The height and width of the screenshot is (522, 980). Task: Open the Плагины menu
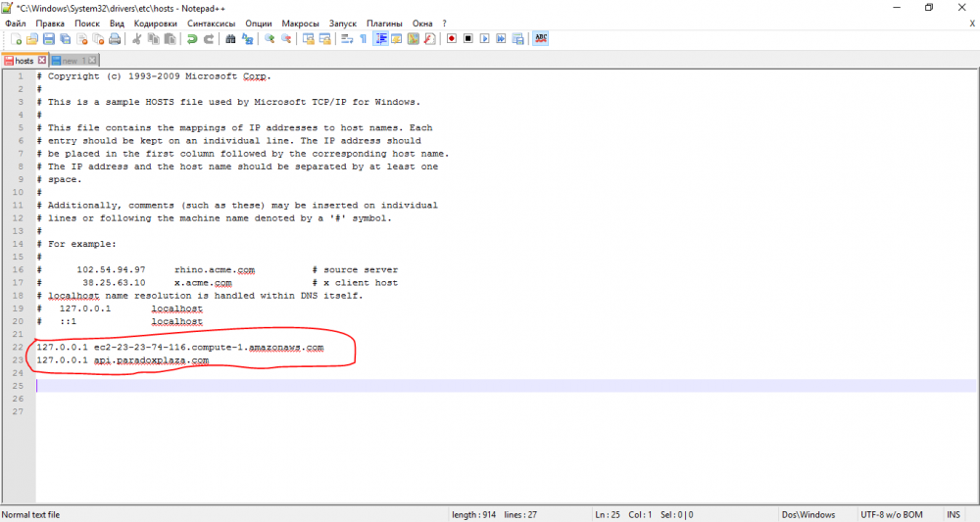[384, 24]
